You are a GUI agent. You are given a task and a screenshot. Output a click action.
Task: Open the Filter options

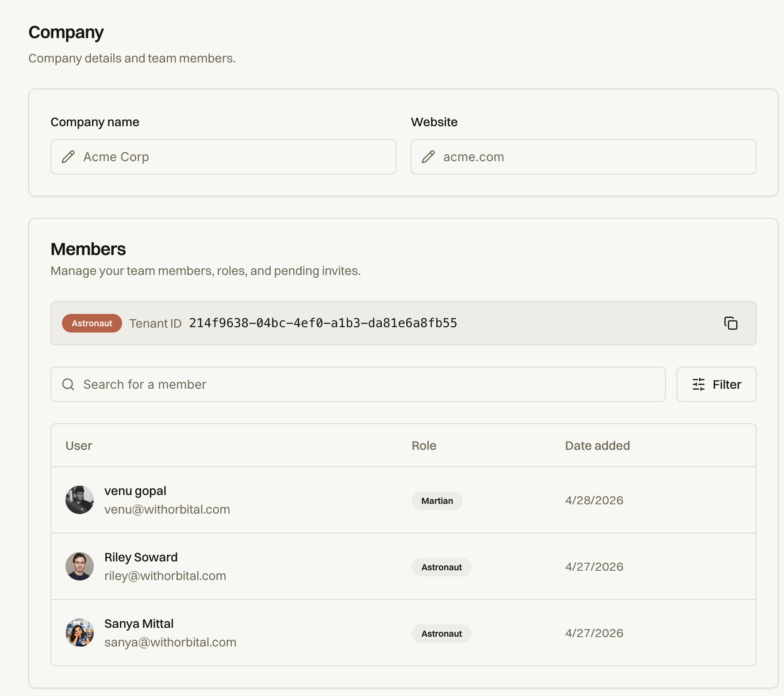pyautogui.click(x=716, y=384)
